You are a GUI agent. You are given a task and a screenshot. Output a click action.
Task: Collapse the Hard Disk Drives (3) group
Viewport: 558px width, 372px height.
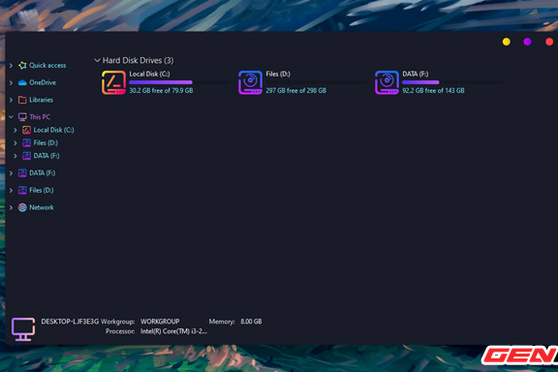97,60
